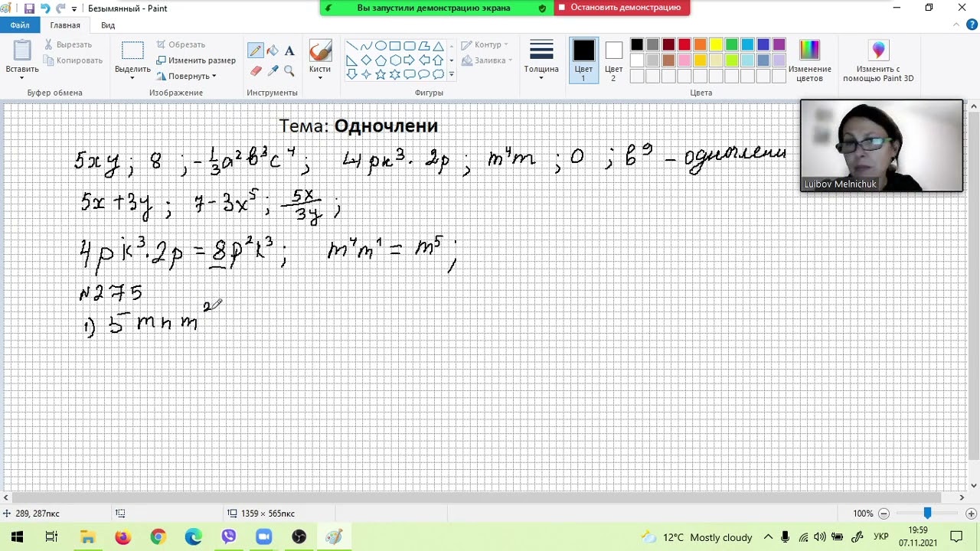Select the Magnifier tool

tap(289, 70)
